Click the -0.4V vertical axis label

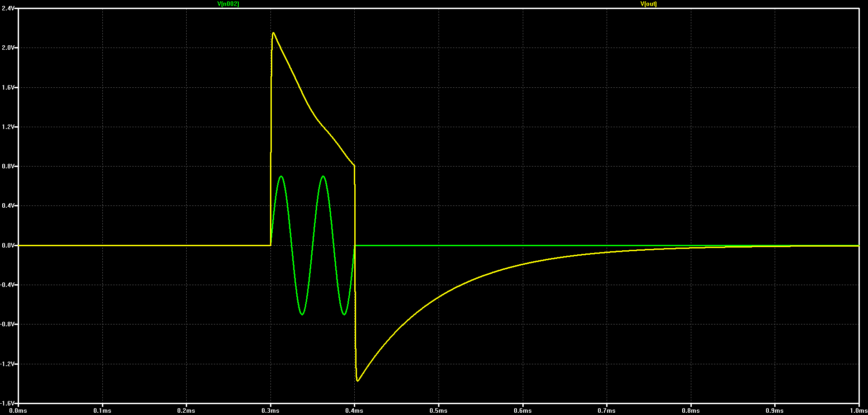(8, 285)
